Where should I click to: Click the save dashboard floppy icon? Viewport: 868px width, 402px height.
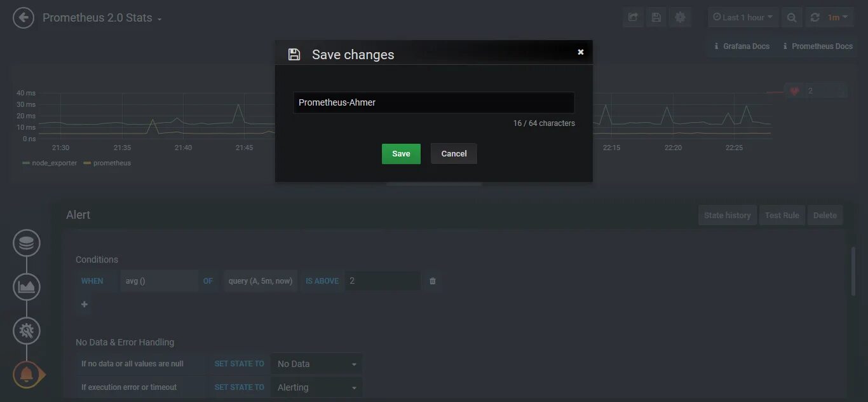(x=656, y=18)
